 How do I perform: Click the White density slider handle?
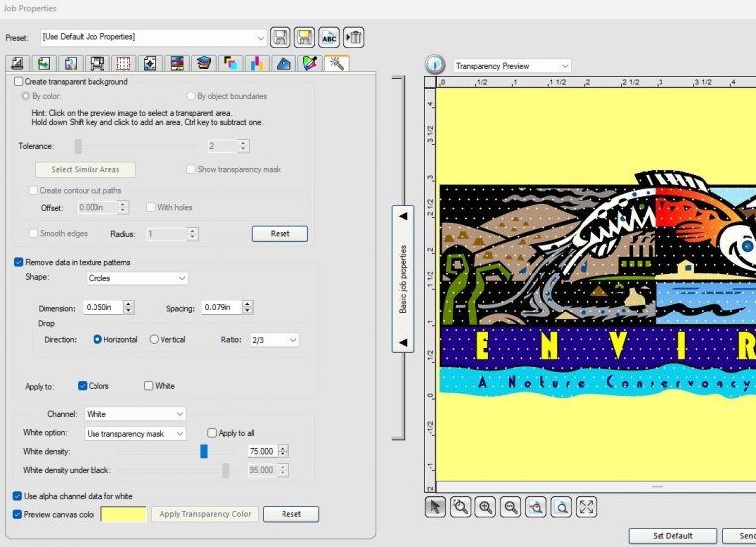(x=204, y=452)
